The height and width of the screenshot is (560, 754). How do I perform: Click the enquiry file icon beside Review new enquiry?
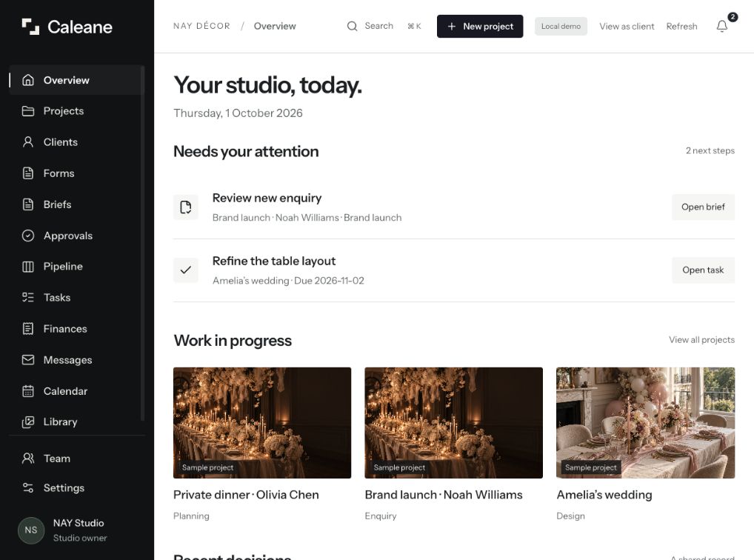tap(186, 207)
